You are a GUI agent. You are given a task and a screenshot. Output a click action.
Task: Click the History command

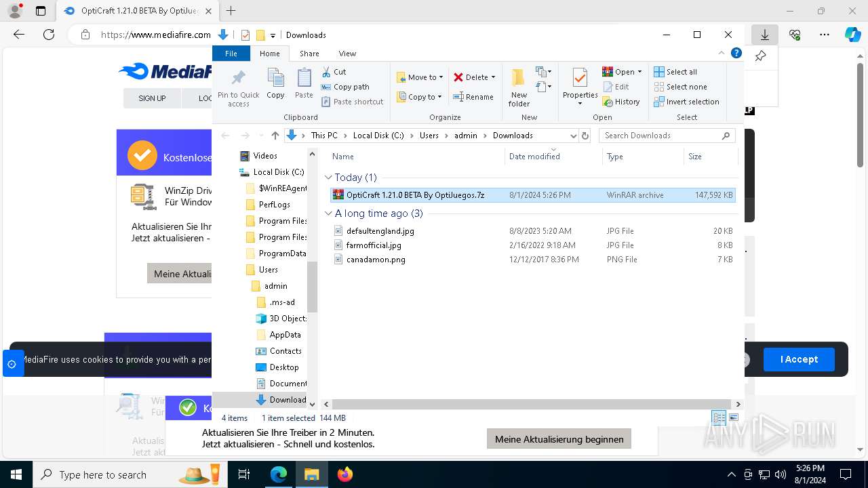coord(620,102)
